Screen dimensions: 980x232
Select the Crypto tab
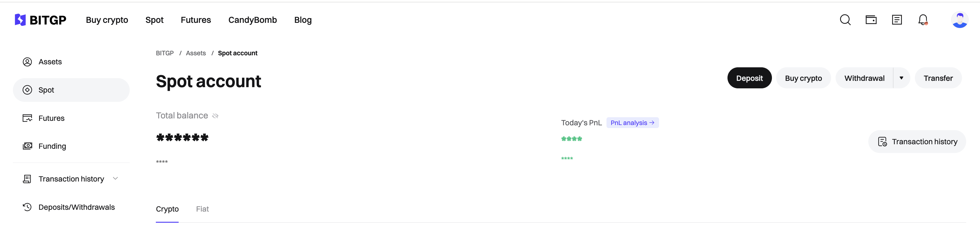point(168,209)
